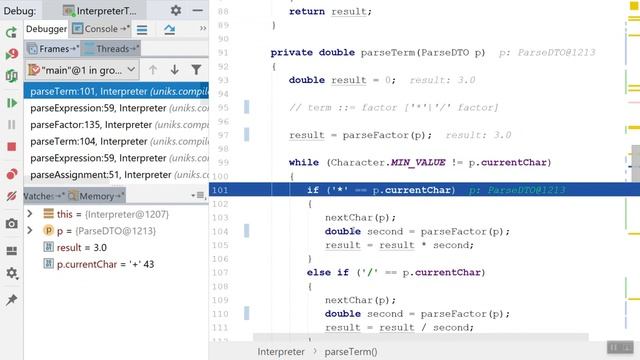The width and height of the screenshot is (640, 360).
Task: Click the MIN_VALUE constant in code
Action: pyautogui.click(x=418, y=162)
